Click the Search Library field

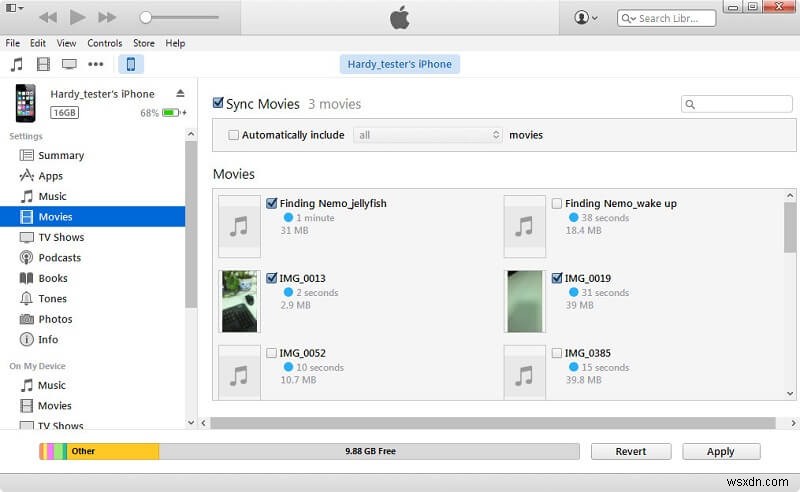tap(666, 18)
